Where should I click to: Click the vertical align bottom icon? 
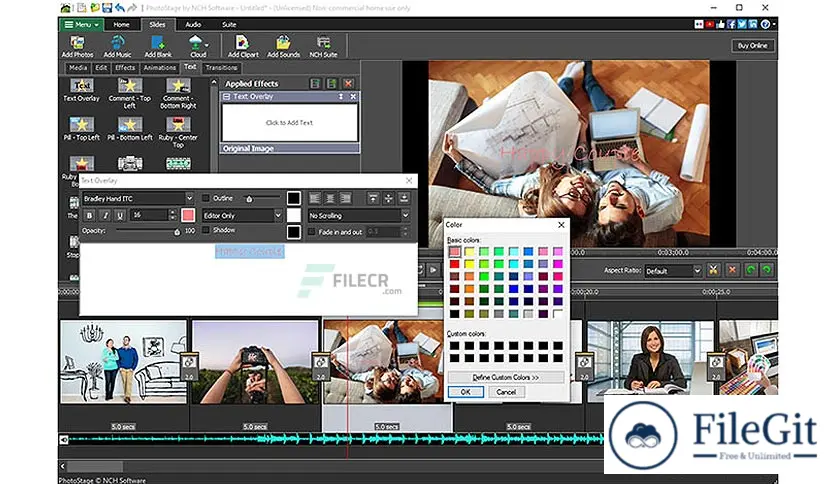(x=404, y=198)
